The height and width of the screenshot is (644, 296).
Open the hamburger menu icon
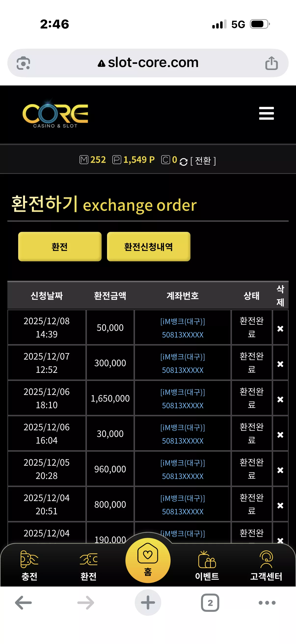pyautogui.click(x=266, y=113)
